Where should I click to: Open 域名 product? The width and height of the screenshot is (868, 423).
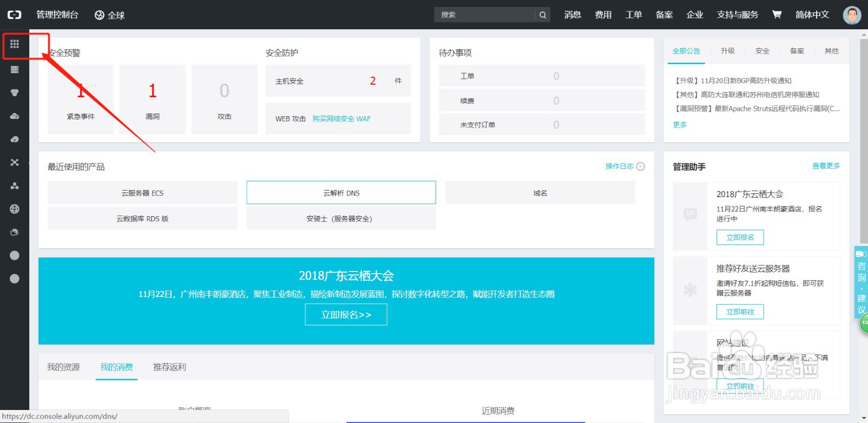(540, 193)
